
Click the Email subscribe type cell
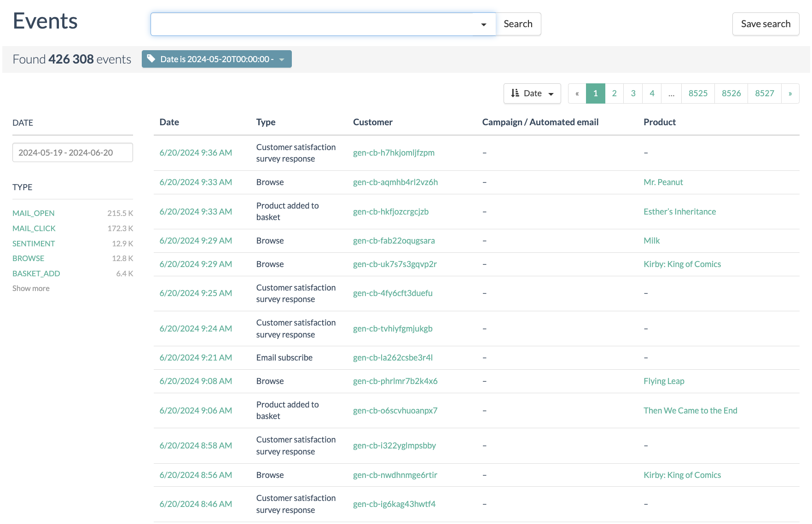pyautogui.click(x=284, y=358)
